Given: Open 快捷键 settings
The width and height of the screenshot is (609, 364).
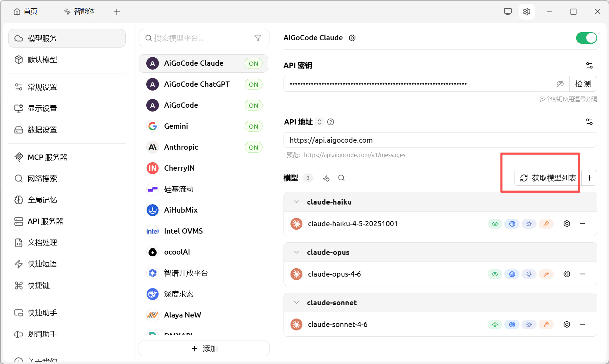Looking at the screenshot, I should click(x=67, y=286).
